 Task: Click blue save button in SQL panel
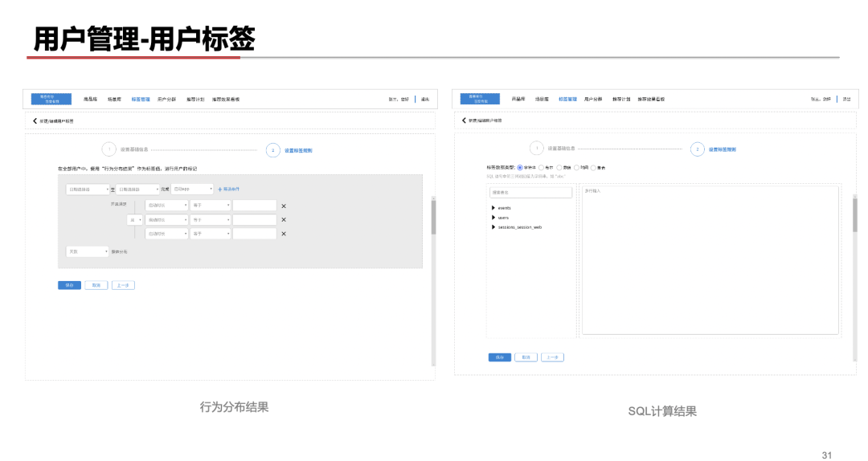(x=500, y=357)
